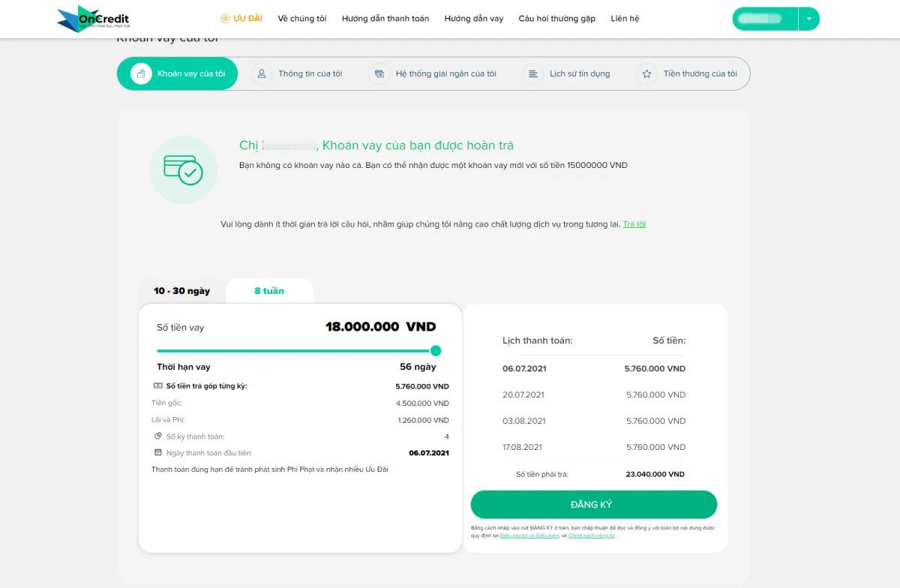Click the calendar icon beside Ngày thanh toán đầu tiên

coord(158,452)
